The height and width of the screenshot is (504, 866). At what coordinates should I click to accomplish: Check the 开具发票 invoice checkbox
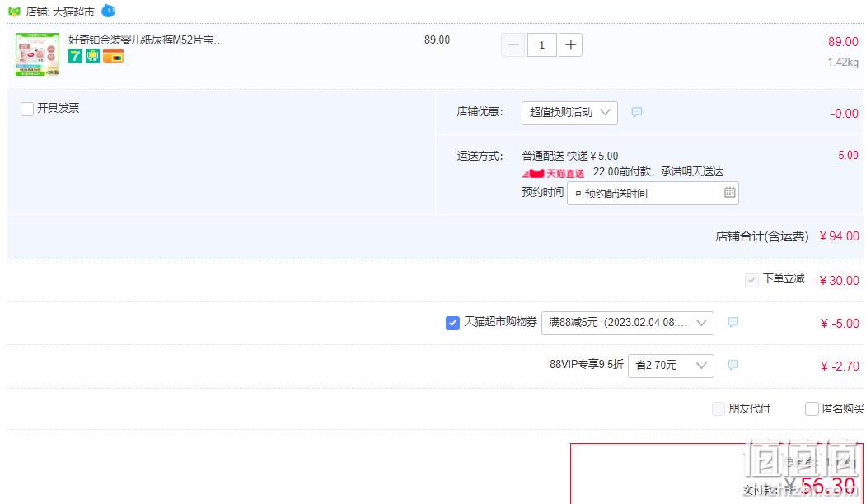point(27,109)
